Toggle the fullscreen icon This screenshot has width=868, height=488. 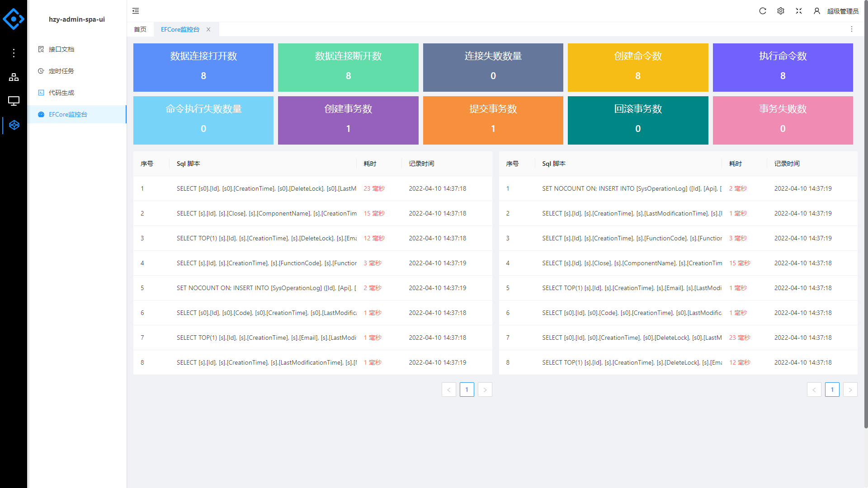(799, 11)
